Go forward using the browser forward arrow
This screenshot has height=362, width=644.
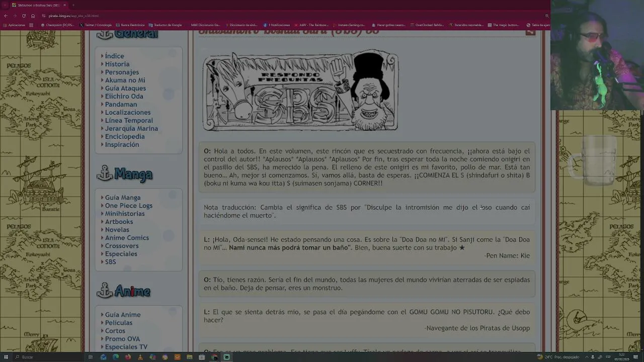click(15, 16)
